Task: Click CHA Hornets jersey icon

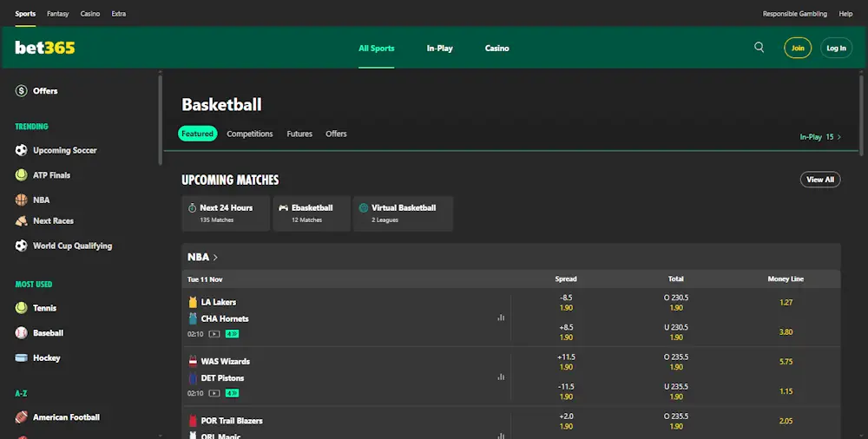Action: (193, 318)
